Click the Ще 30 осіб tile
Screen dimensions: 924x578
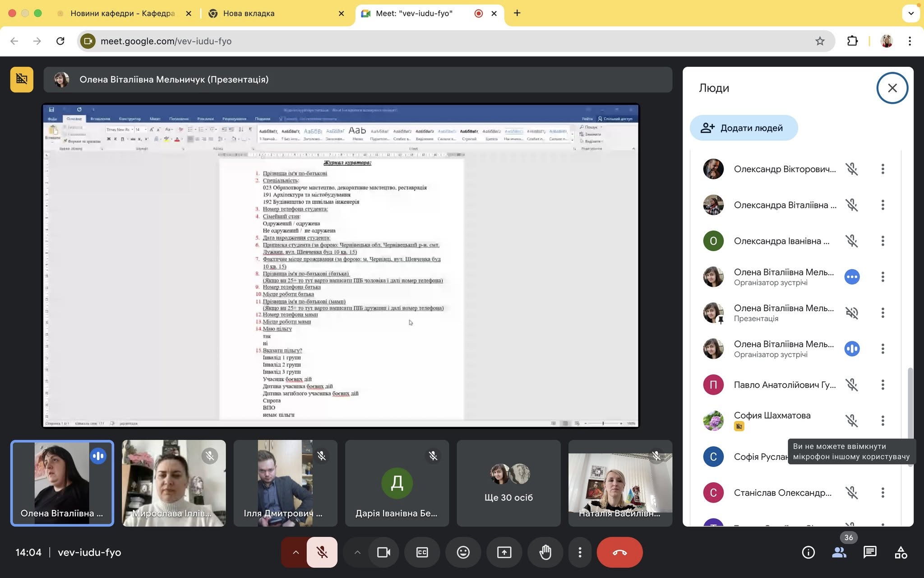(x=508, y=483)
